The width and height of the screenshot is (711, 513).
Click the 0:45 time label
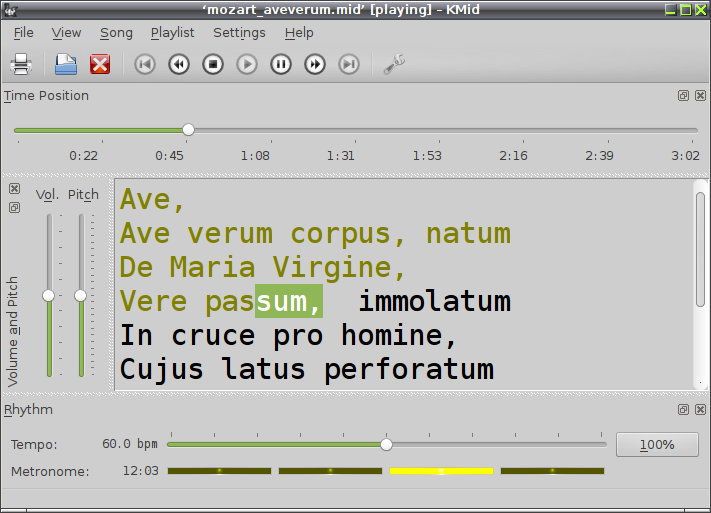click(x=169, y=156)
